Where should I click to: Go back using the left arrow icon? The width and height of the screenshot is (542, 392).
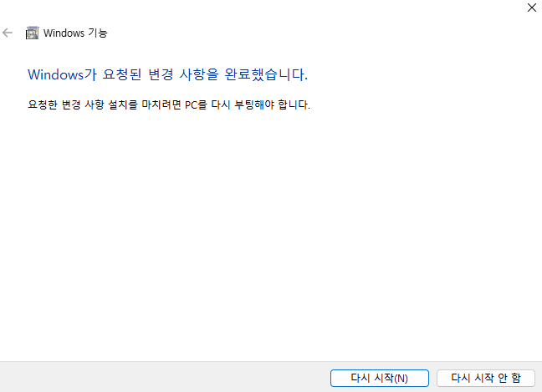coord(8,33)
